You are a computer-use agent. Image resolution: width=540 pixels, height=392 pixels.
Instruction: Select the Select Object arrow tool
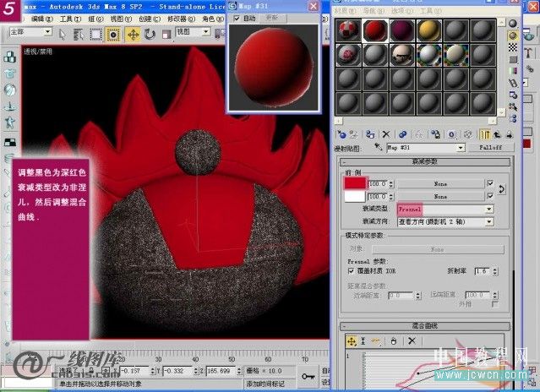pyautogui.click(x=63, y=35)
